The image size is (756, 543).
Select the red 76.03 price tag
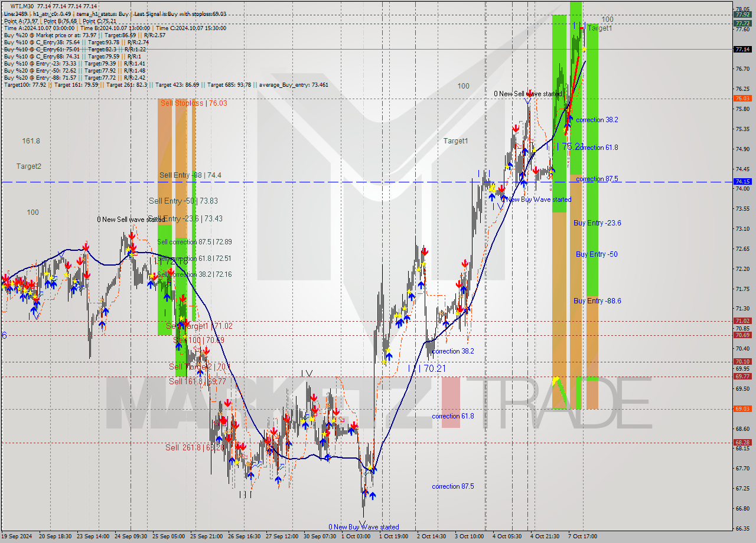(x=742, y=99)
